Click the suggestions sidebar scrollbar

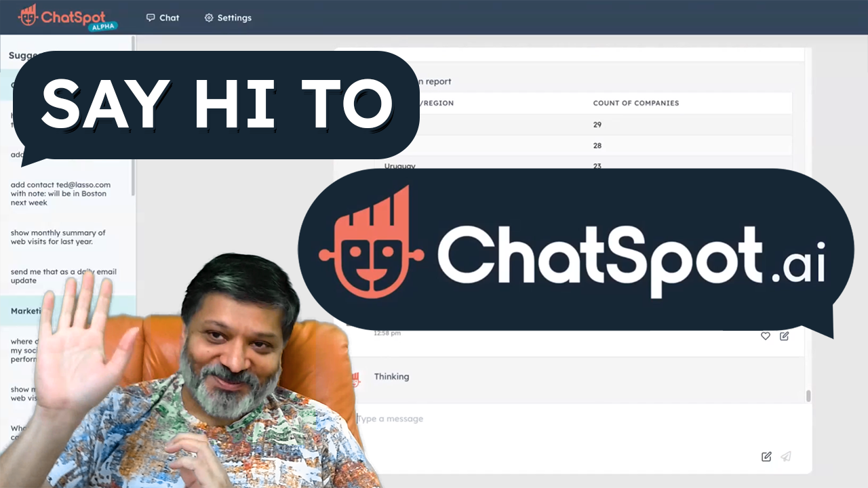pos(134,115)
